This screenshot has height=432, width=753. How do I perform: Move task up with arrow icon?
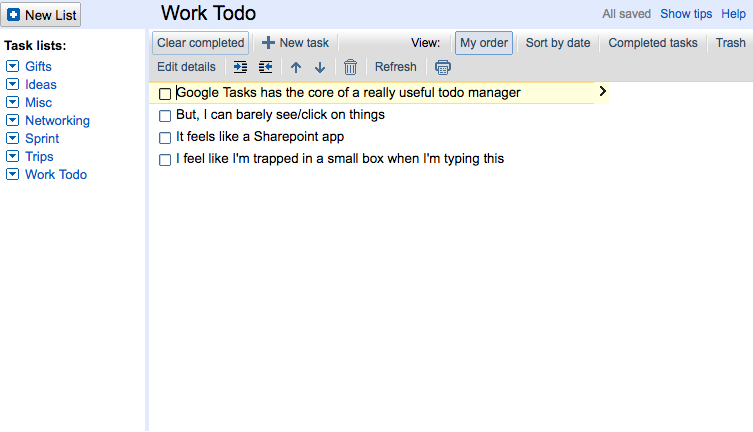click(x=296, y=68)
